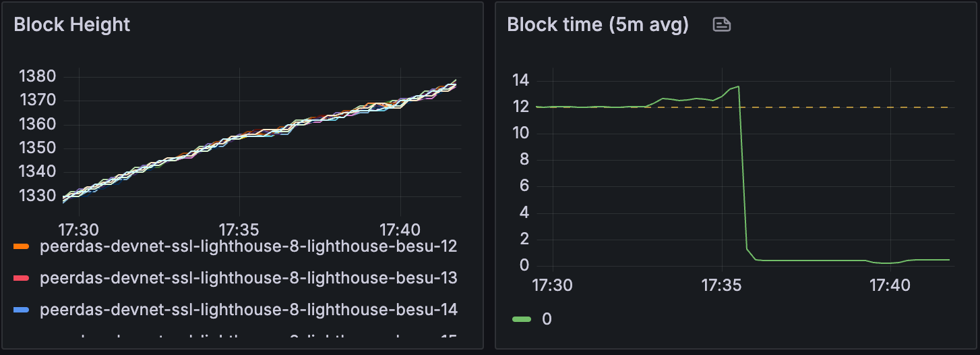Click the green line's peak near 17:35
Screen dimensions: 980x355
(x=739, y=86)
